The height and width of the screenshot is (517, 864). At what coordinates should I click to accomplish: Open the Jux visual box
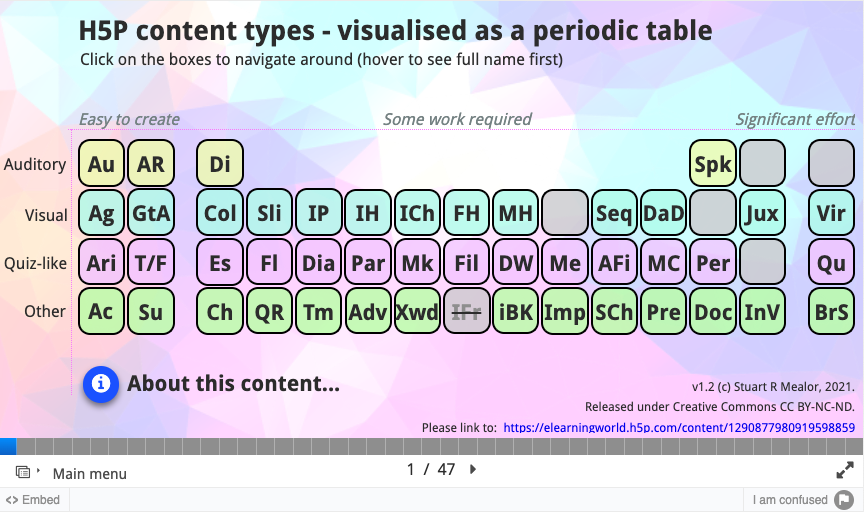[x=762, y=213]
